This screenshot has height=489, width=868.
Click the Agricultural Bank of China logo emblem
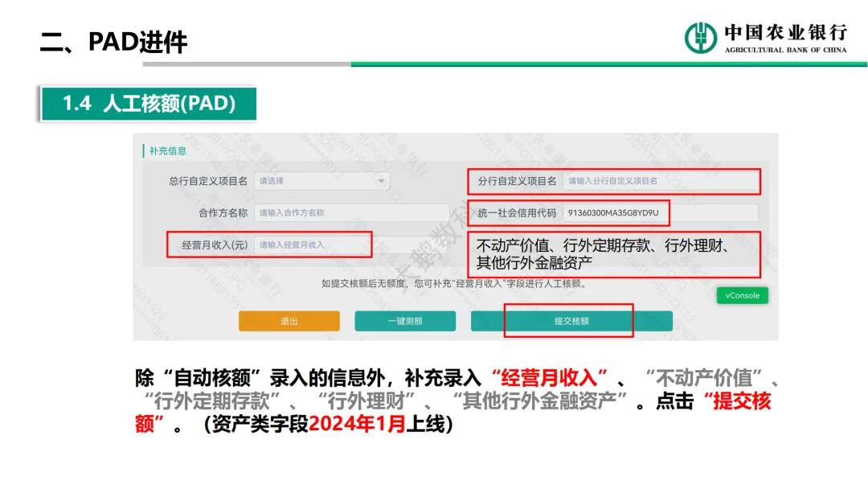point(700,38)
